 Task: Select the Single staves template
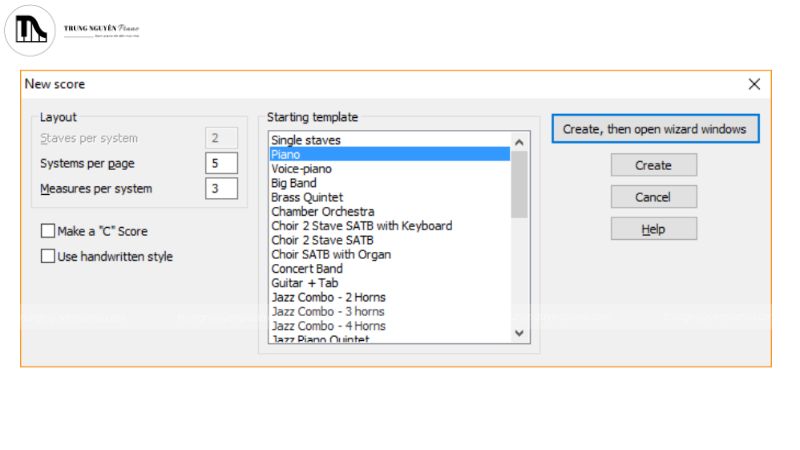(306, 141)
